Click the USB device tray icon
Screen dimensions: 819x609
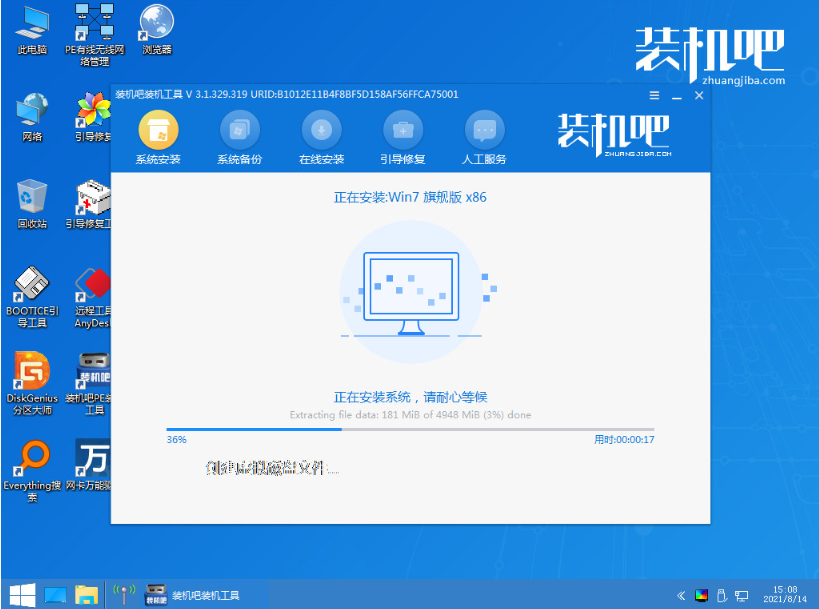pyautogui.click(x=722, y=595)
